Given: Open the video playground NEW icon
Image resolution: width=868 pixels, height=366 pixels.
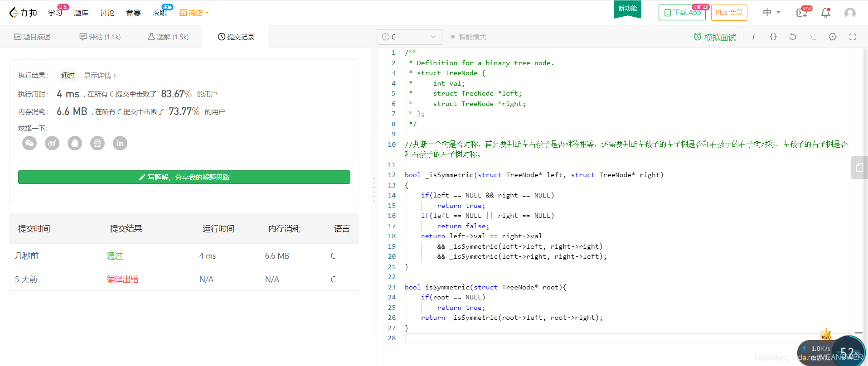Looking at the screenshot, I should 802,12.
